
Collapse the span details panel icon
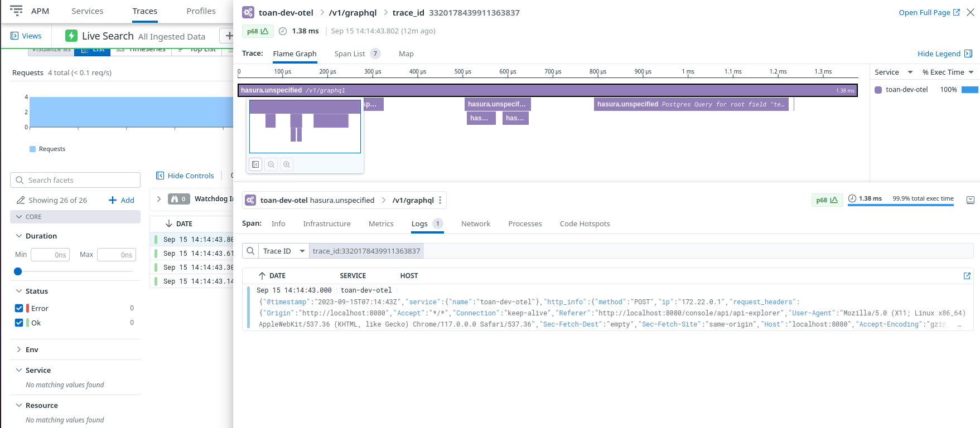971,200
